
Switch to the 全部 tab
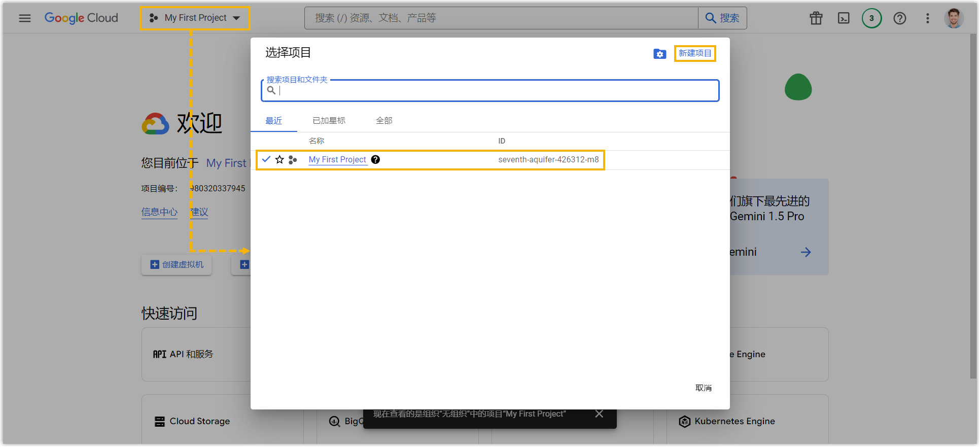click(x=384, y=121)
